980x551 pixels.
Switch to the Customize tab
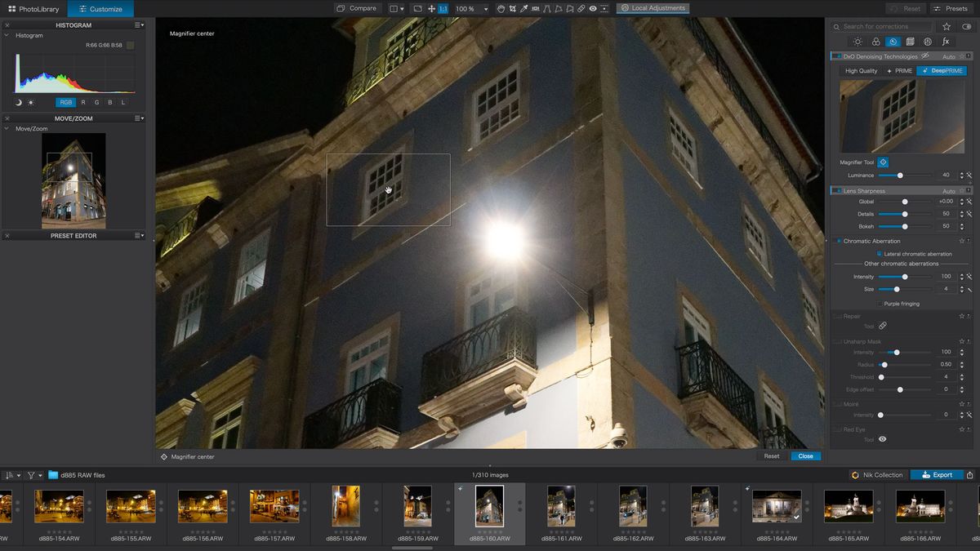coord(101,9)
